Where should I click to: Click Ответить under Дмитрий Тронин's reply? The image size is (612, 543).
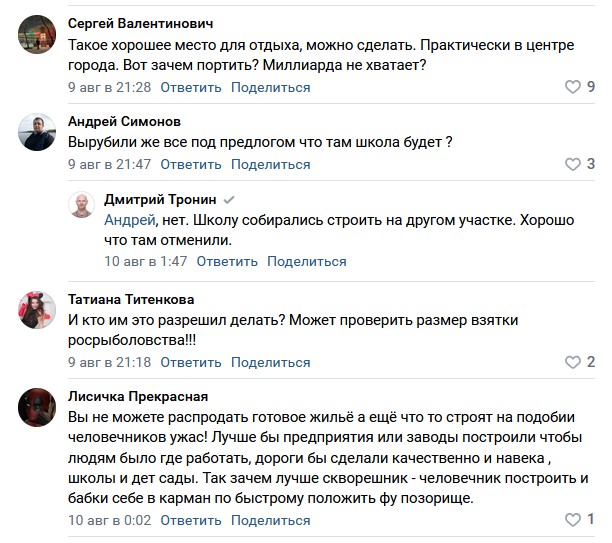click(227, 261)
